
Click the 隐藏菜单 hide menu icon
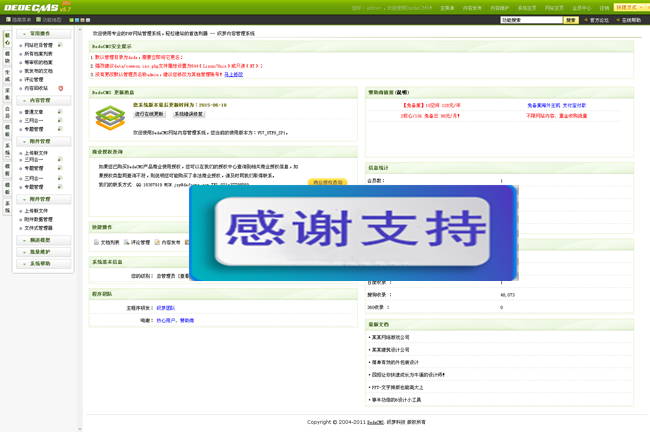pyautogui.click(x=8, y=19)
